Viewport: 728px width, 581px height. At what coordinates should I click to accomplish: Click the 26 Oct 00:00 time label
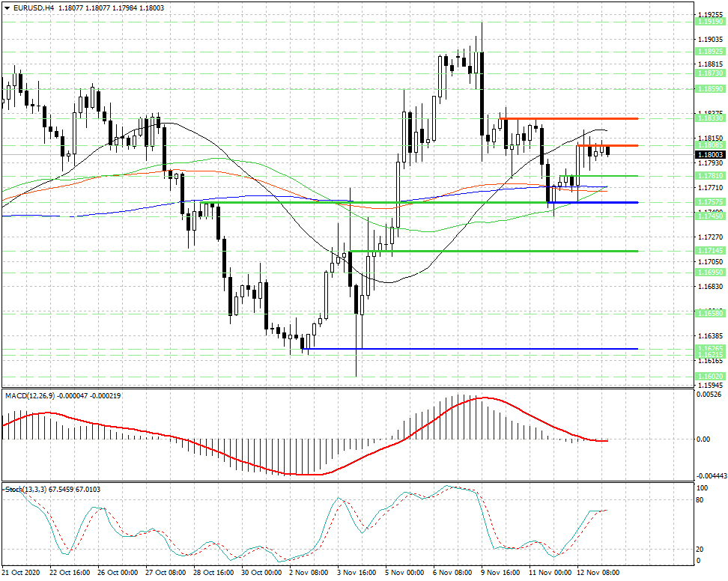(x=118, y=573)
